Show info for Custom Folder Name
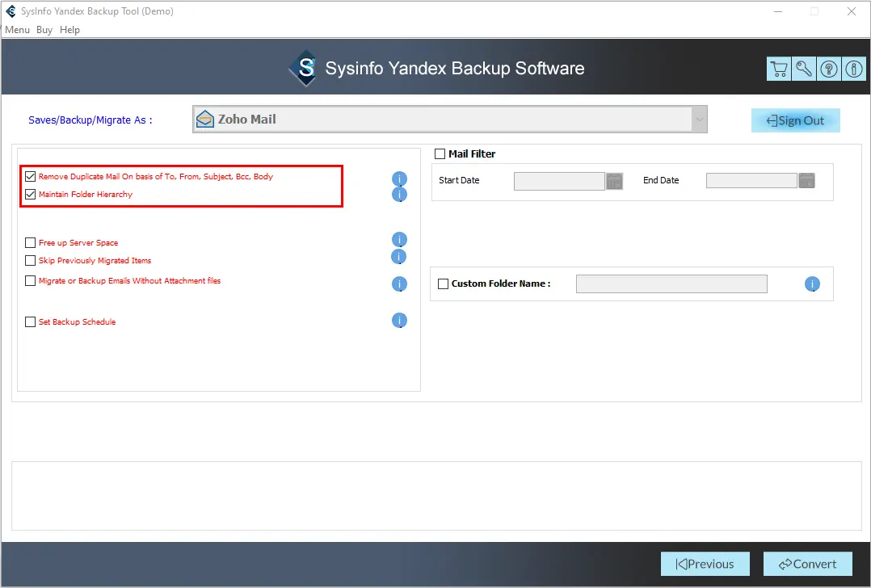871x588 pixels. coord(812,284)
